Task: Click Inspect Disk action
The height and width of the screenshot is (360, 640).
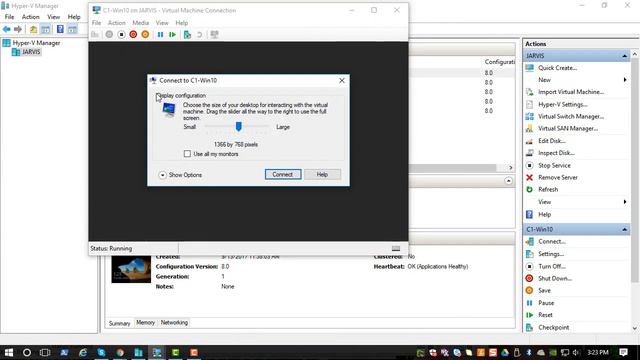Action: [556, 153]
